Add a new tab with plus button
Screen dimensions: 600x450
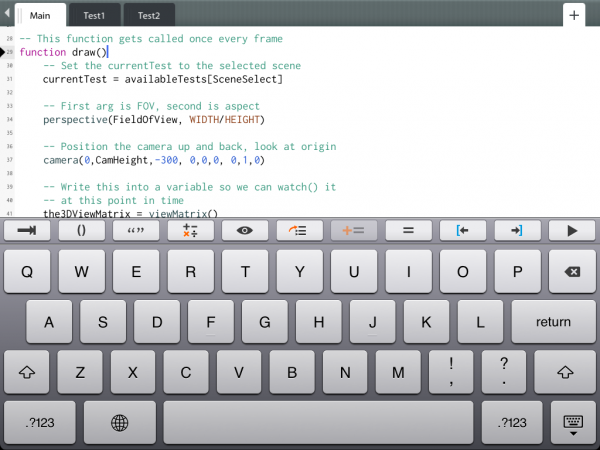(x=575, y=15)
